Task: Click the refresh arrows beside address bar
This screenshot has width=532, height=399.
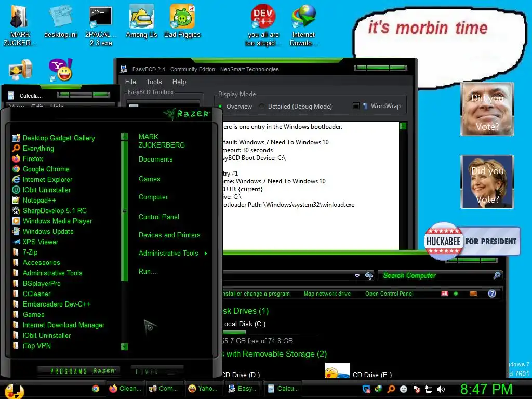Action: point(369,275)
